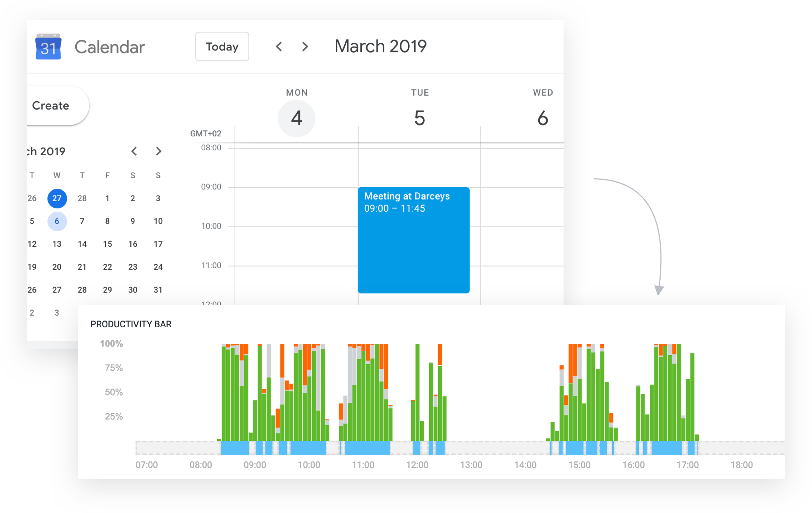Show previous month in mini calendar
Image resolution: width=812 pixels, height=513 pixels.
tap(134, 151)
